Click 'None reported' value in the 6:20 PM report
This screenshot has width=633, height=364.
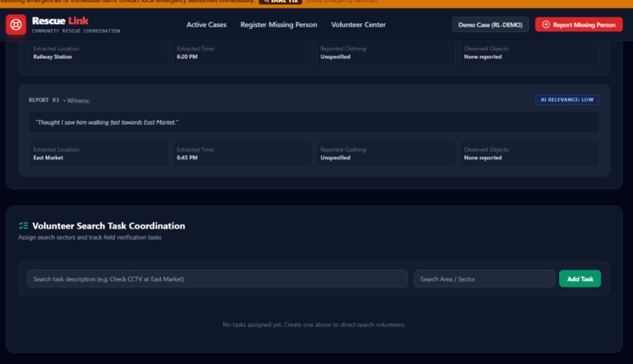click(x=482, y=56)
